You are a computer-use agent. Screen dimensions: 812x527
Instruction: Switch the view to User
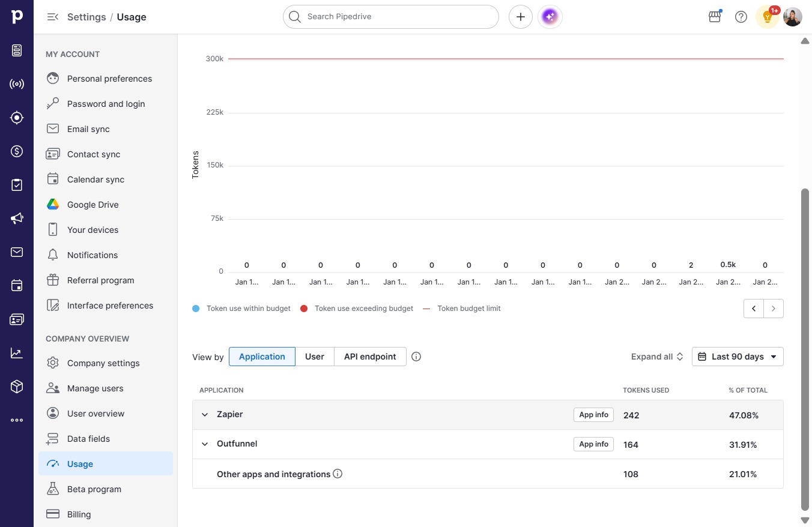click(315, 357)
